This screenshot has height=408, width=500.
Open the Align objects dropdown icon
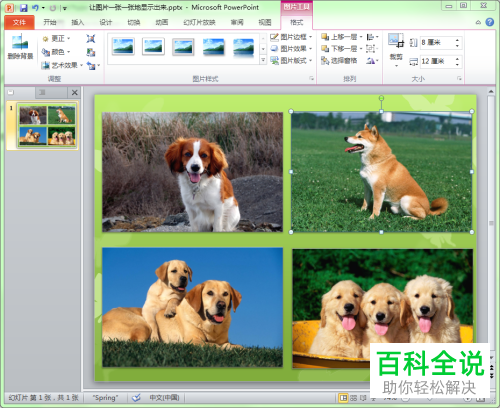coord(373,37)
